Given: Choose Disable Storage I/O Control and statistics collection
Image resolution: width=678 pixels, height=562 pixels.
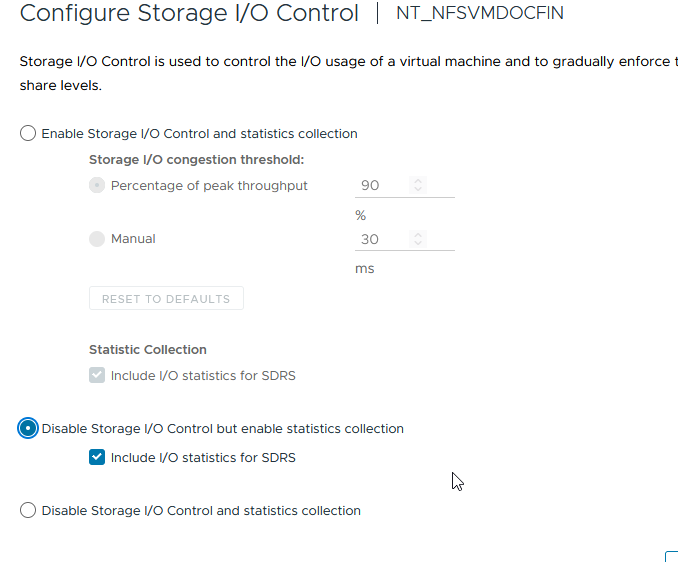Looking at the screenshot, I should tap(28, 510).
